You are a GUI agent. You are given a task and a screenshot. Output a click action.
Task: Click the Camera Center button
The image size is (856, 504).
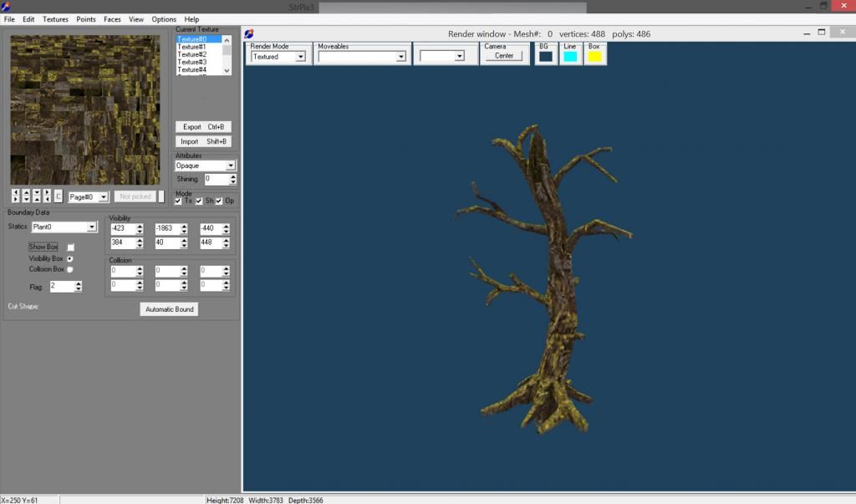click(504, 56)
